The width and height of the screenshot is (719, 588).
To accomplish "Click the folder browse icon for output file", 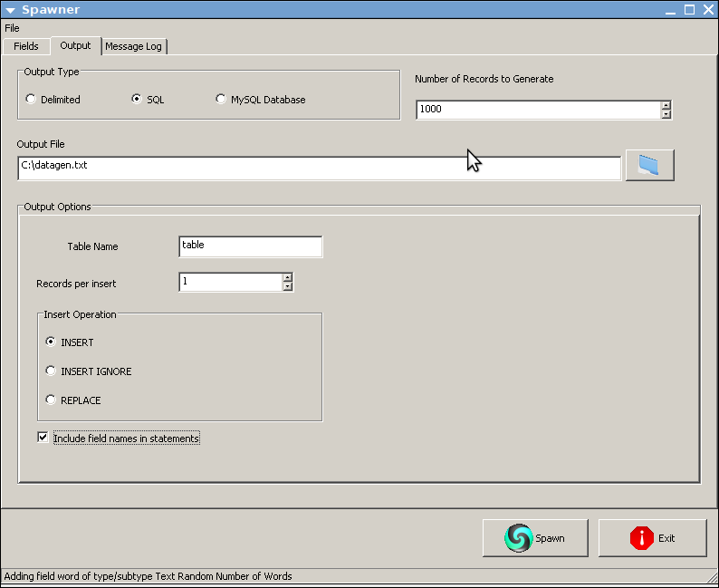I will [x=650, y=165].
